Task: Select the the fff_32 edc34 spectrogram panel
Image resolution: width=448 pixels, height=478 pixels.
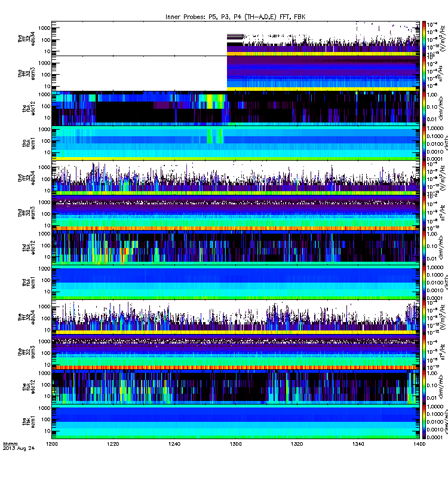Action: click(x=235, y=317)
